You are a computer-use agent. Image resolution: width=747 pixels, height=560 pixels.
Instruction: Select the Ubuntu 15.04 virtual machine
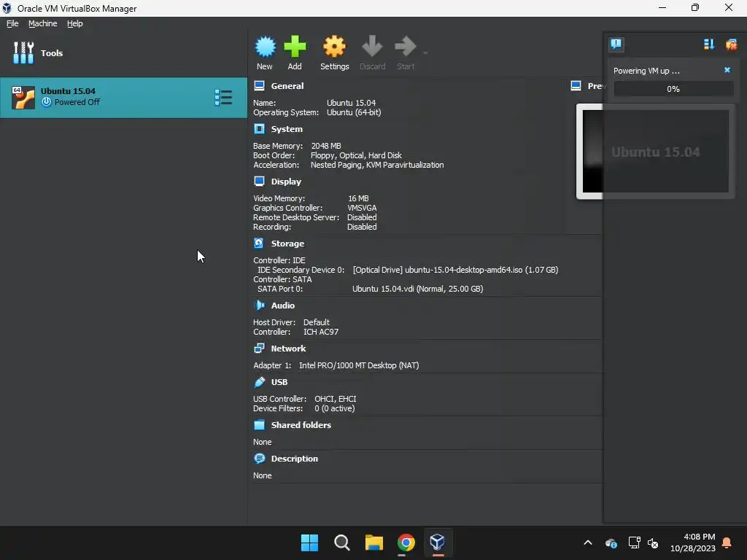[x=123, y=97]
